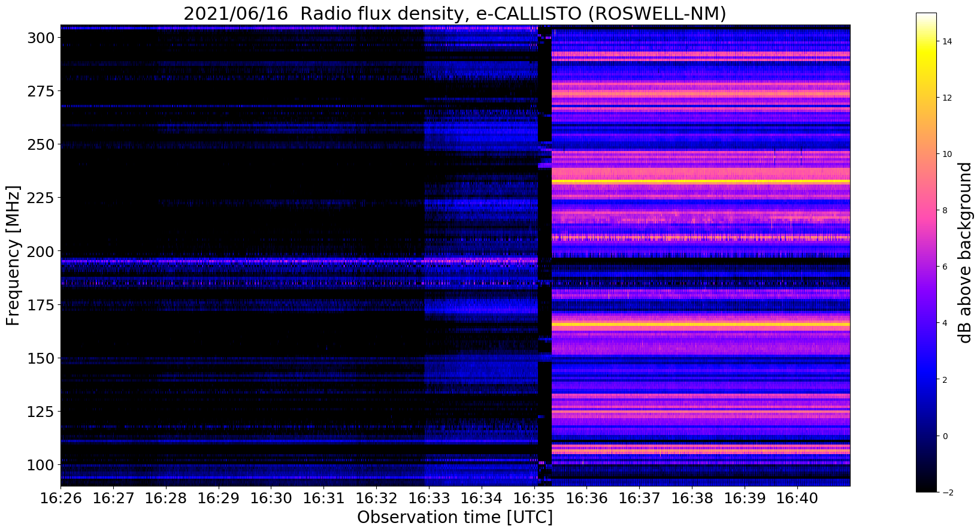Click the colorbar tick label 0
The image size is (980, 532).
click(x=944, y=436)
